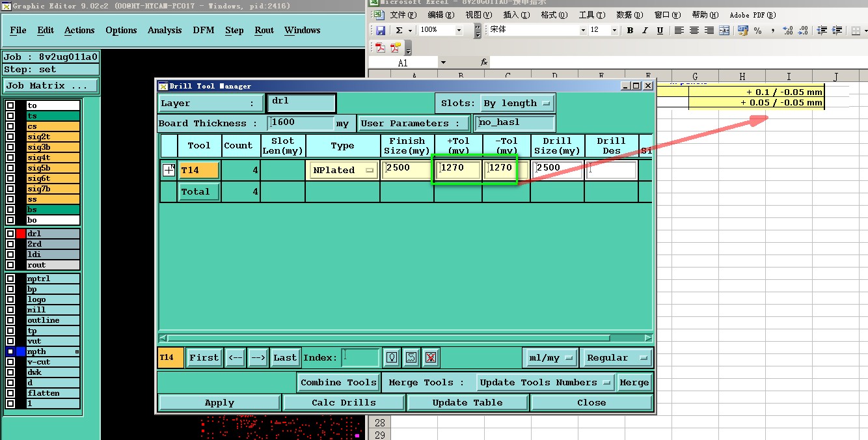The width and height of the screenshot is (868, 440).
Task: Toggle bold formatting in Excel toolbar
Action: [630, 30]
